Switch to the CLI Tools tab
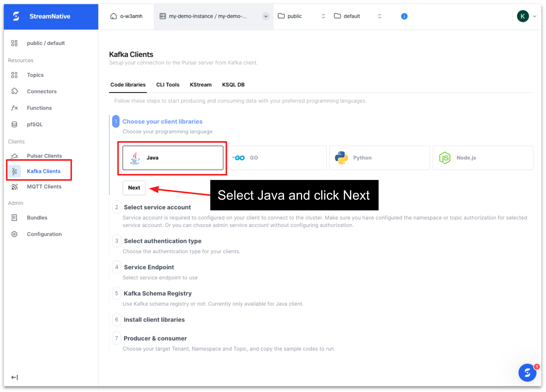 tap(168, 85)
